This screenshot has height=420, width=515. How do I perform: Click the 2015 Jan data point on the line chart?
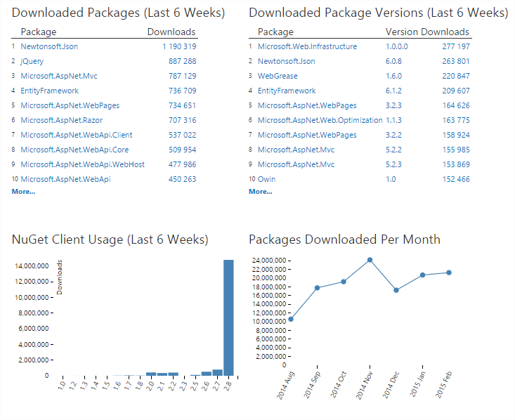(423, 275)
